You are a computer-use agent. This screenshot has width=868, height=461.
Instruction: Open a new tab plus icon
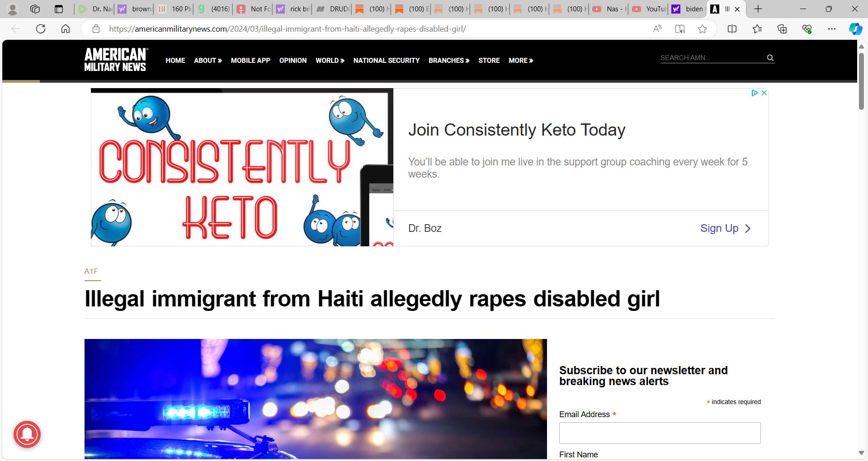pyautogui.click(x=758, y=9)
